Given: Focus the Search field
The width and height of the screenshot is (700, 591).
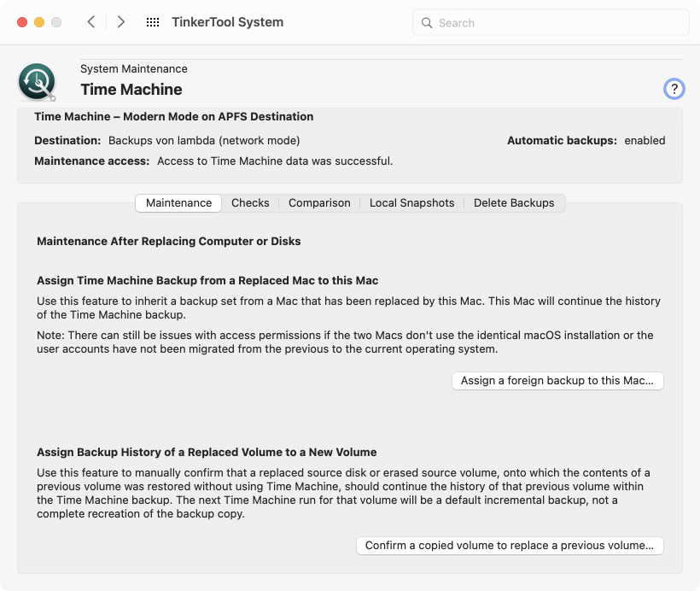Looking at the screenshot, I should tap(551, 23).
